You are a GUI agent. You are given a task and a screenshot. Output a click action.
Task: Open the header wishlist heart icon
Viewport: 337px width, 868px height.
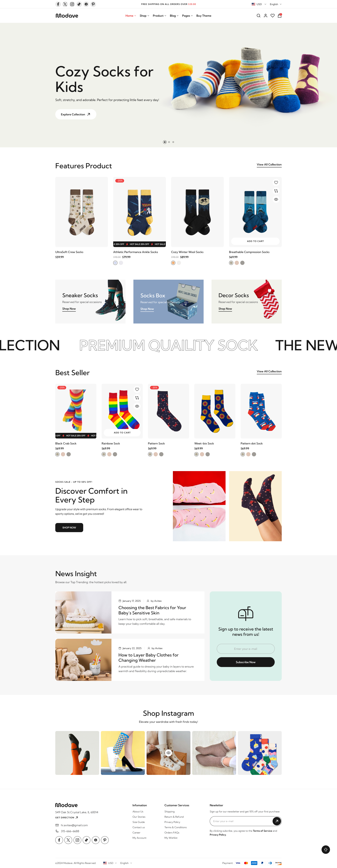tap(273, 16)
